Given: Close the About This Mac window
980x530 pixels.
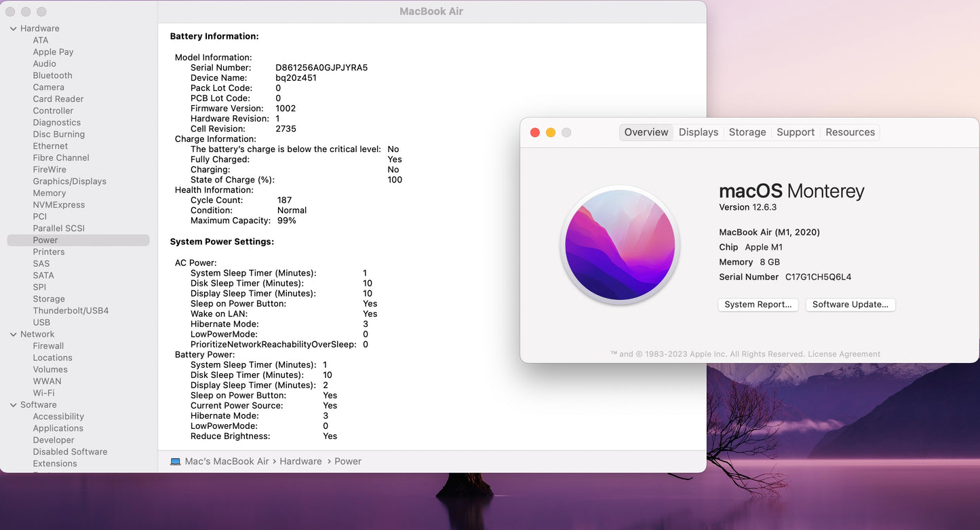Looking at the screenshot, I should (535, 132).
